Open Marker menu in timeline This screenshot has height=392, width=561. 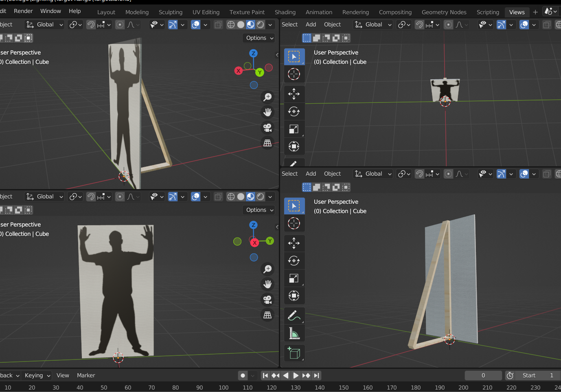pyautogui.click(x=86, y=375)
